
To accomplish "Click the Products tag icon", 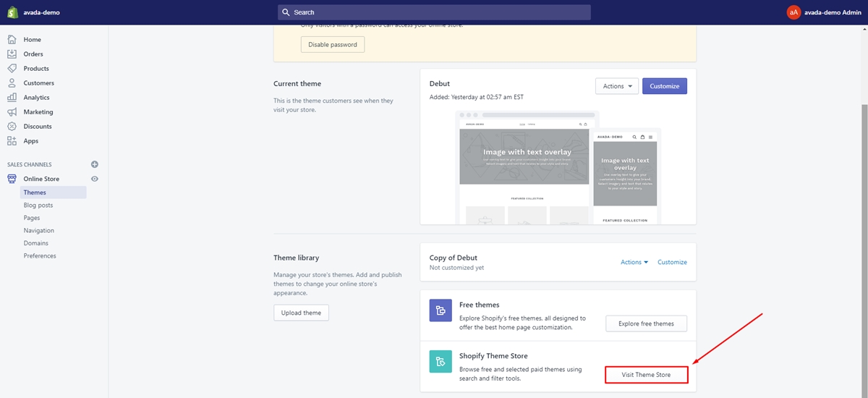I will pos(12,68).
